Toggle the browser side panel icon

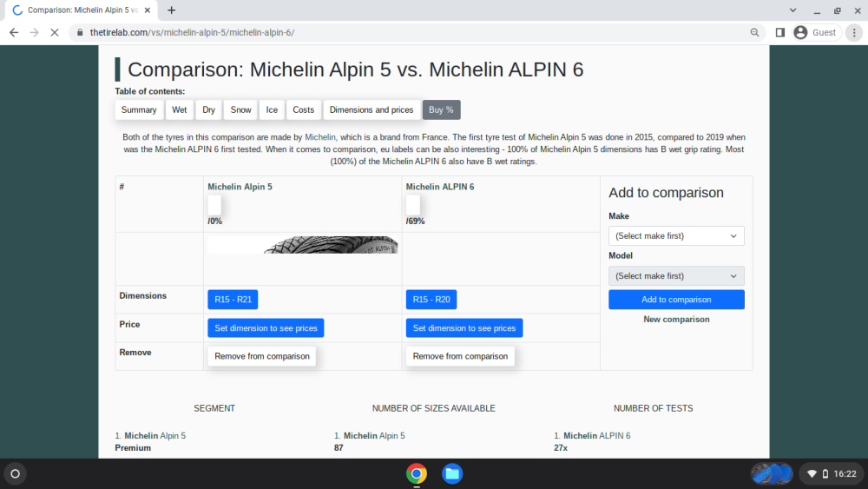pos(780,33)
